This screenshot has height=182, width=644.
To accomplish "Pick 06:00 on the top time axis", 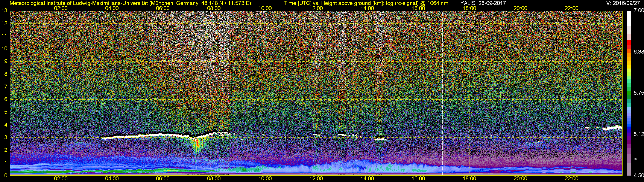I will (163, 8).
